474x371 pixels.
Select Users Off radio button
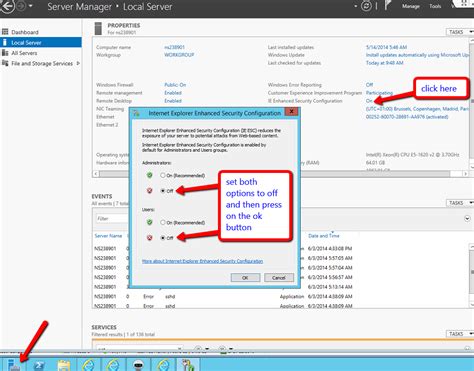[x=163, y=238]
